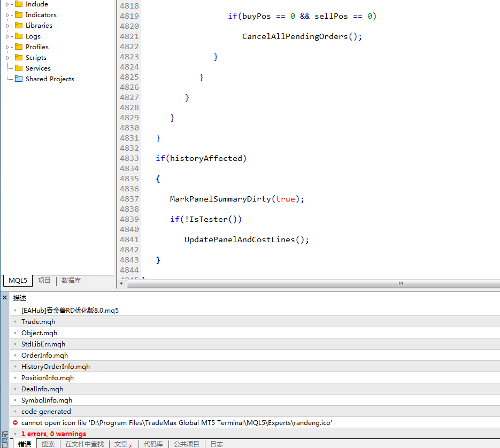Open the 数据库 navigator tab
Screen dimensions: 500x448
tap(71, 280)
